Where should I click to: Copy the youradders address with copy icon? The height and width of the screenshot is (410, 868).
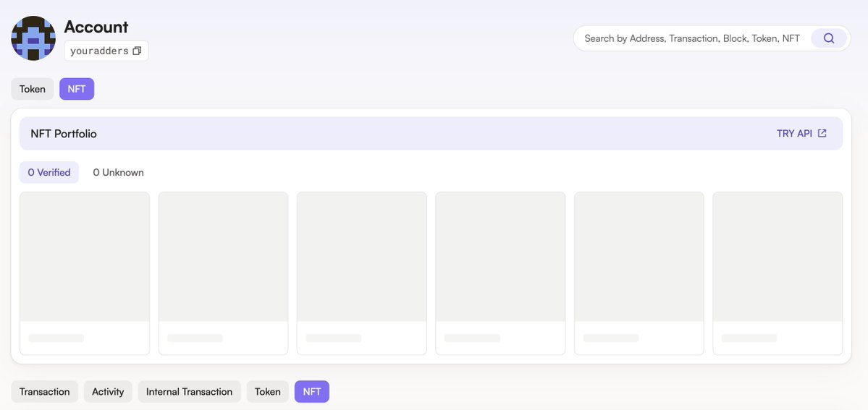138,51
